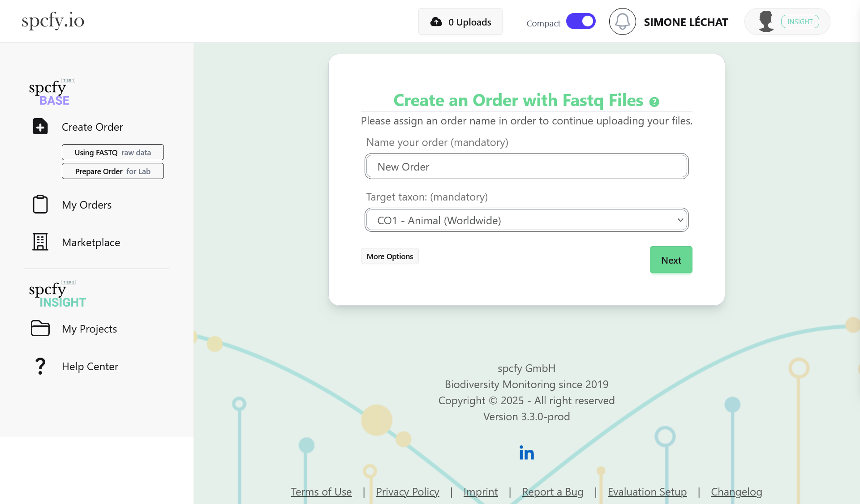The image size is (860, 504).
Task: Select Using FASTQ raw data option
Action: 112,152
